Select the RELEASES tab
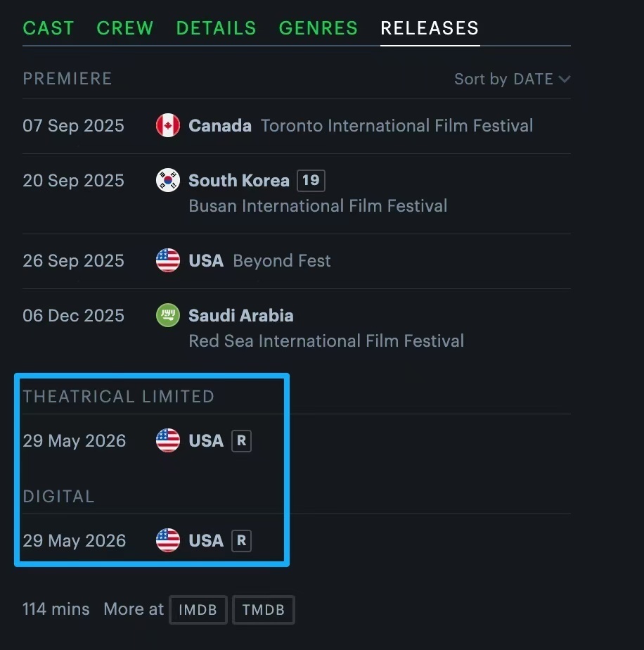644x650 pixels. 430,28
